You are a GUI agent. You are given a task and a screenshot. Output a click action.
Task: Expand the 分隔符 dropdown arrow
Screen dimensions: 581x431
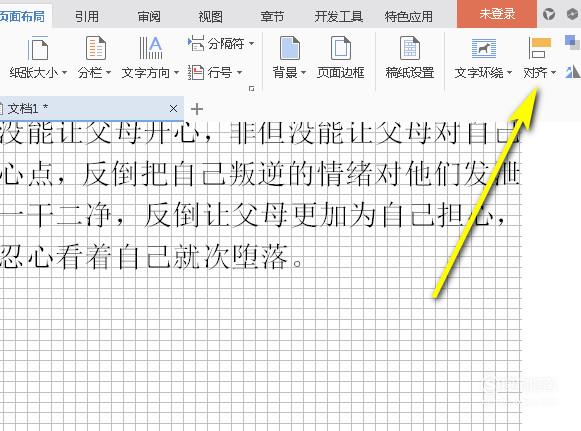(x=252, y=43)
